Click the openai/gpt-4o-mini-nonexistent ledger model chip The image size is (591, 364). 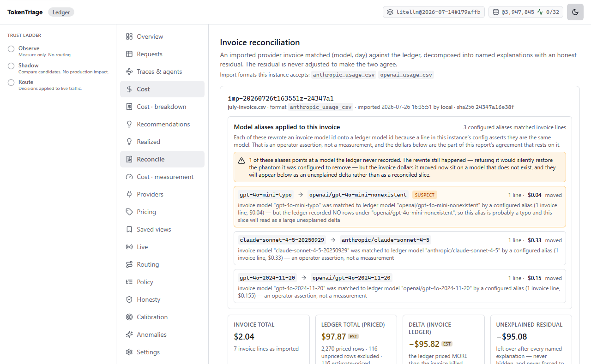[358, 195]
